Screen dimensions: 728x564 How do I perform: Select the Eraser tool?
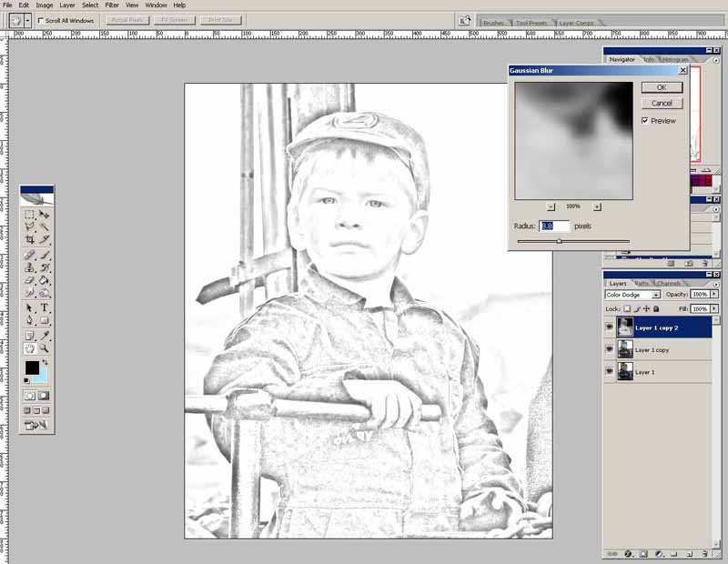pos(30,280)
